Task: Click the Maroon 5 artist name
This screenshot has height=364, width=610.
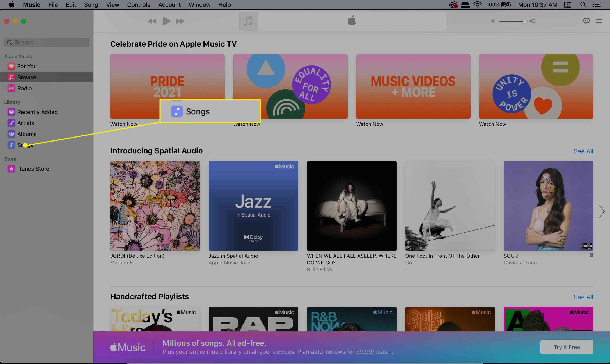Action: (121, 263)
